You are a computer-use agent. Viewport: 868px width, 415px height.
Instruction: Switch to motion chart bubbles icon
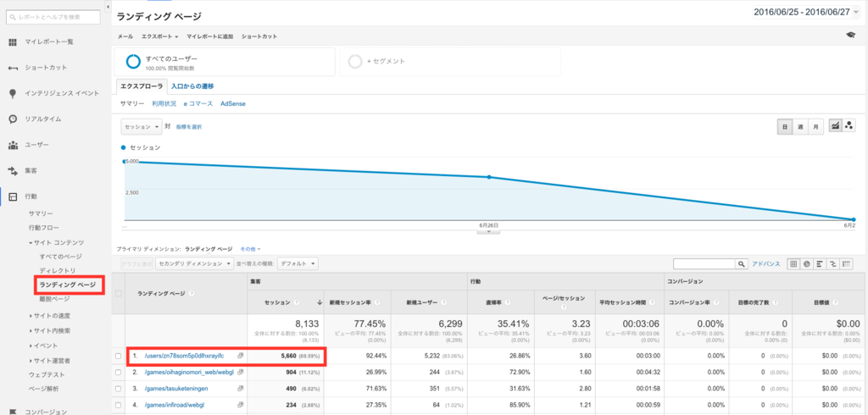pos(849,126)
